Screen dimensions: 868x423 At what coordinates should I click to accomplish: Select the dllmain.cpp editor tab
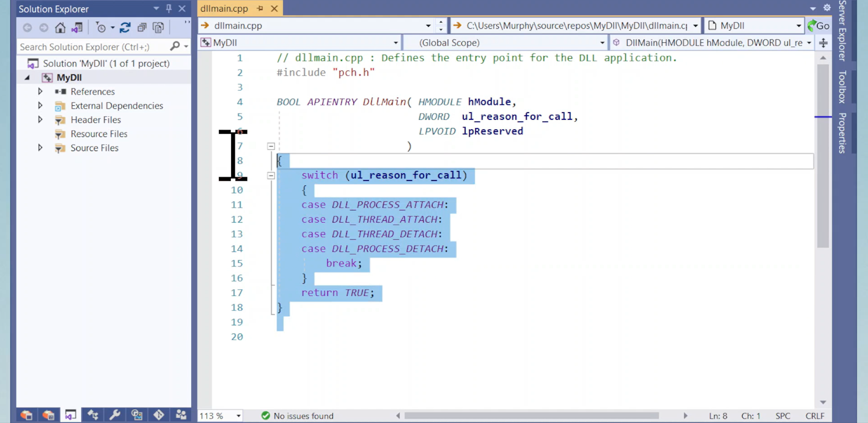click(x=224, y=8)
